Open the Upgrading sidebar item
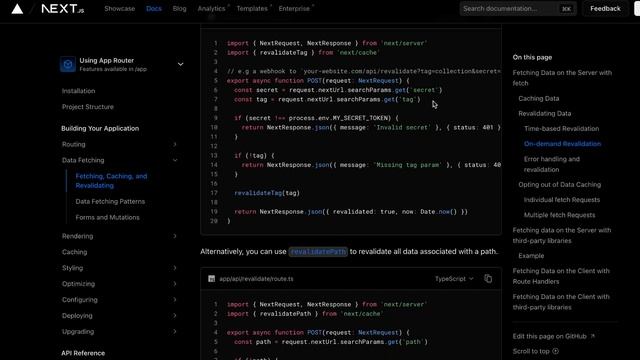This screenshot has width=640, height=360. [78, 331]
